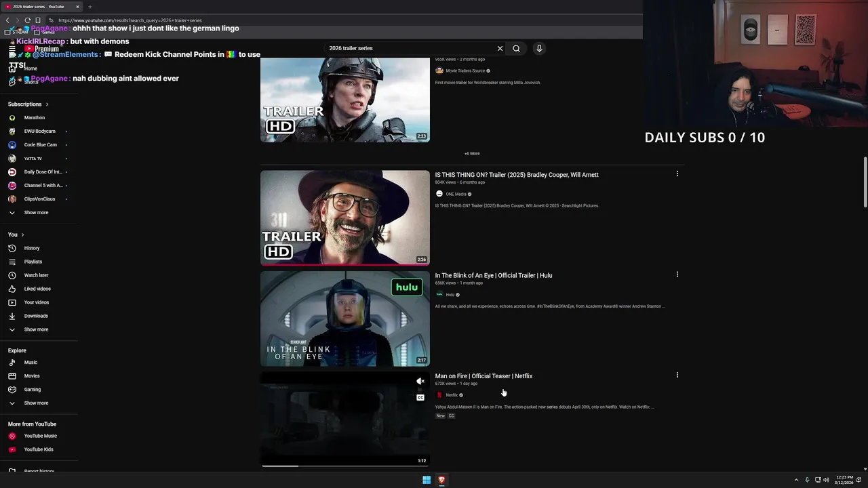
Task: Expand Show more under the You section
Action: (36, 329)
